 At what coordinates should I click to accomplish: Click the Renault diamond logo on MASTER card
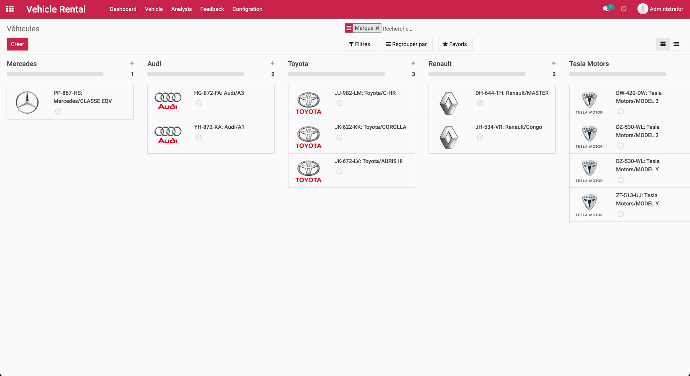pos(449,103)
